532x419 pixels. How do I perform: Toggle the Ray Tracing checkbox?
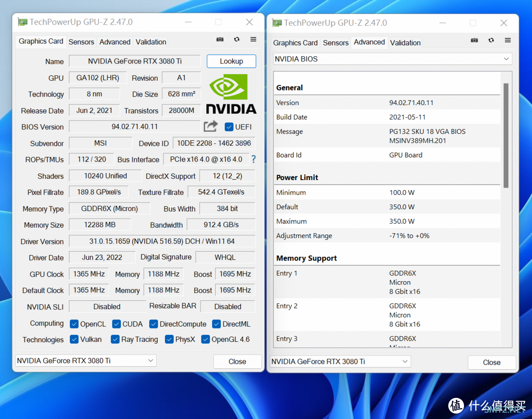coord(115,339)
